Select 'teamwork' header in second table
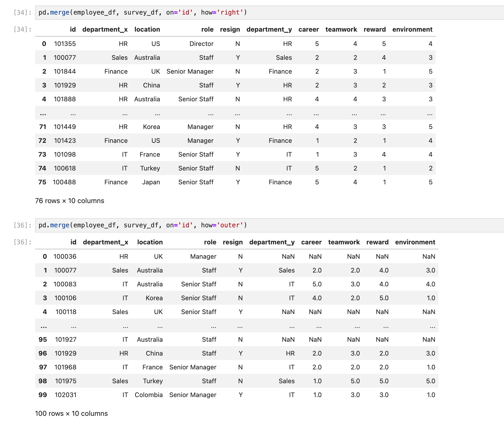The image size is (504, 424). [344, 242]
